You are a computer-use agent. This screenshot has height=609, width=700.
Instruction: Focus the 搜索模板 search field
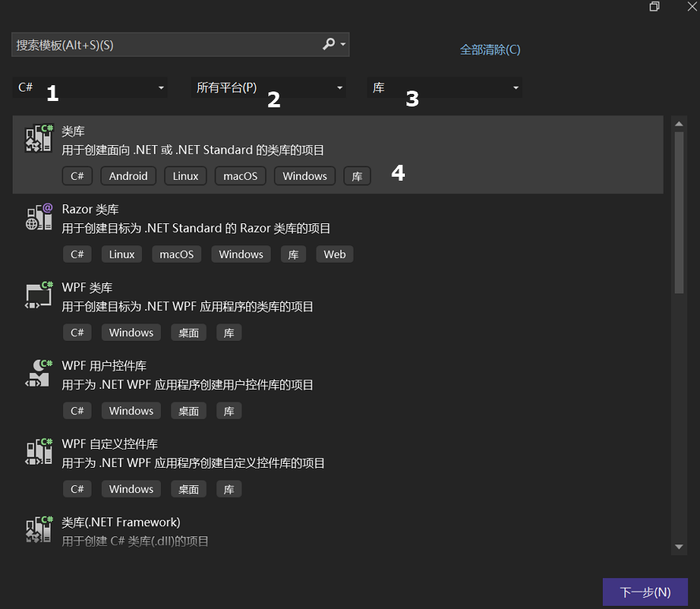coord(180,45)
